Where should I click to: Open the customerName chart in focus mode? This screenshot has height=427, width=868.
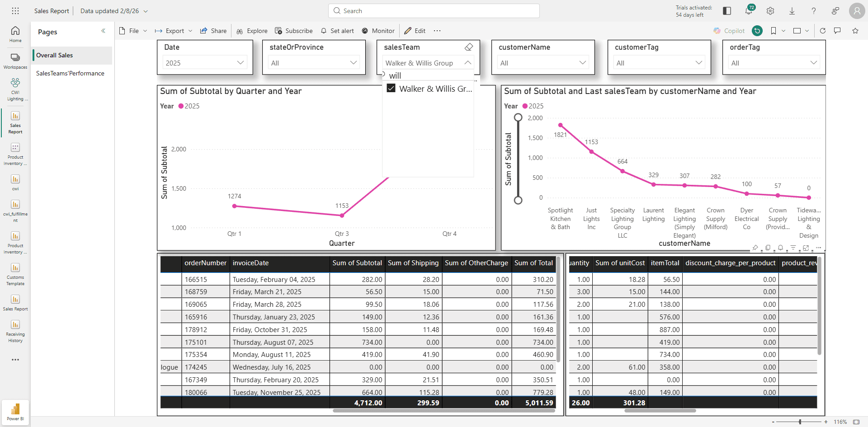point(806,248)
